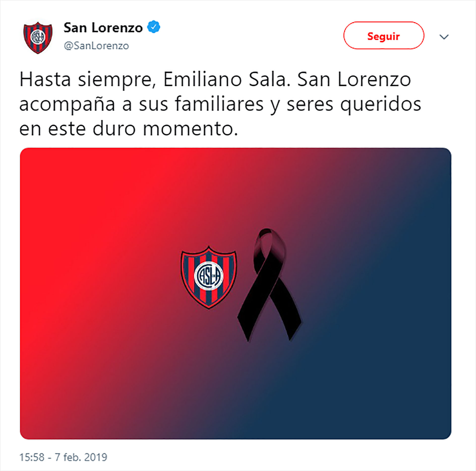Click the blue verified badge checkmark
Image resolution: width=476 pixels, height=471 pixels.
point(154,27)
